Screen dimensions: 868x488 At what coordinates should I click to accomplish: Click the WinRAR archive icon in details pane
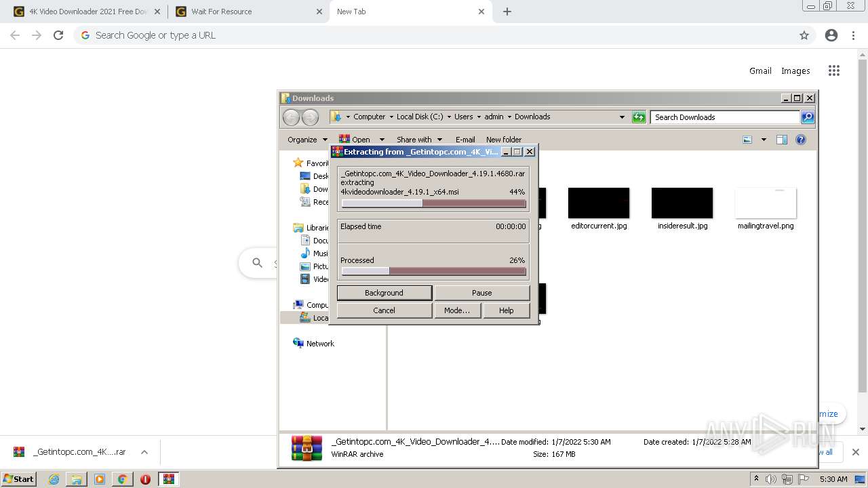point(307,448)
